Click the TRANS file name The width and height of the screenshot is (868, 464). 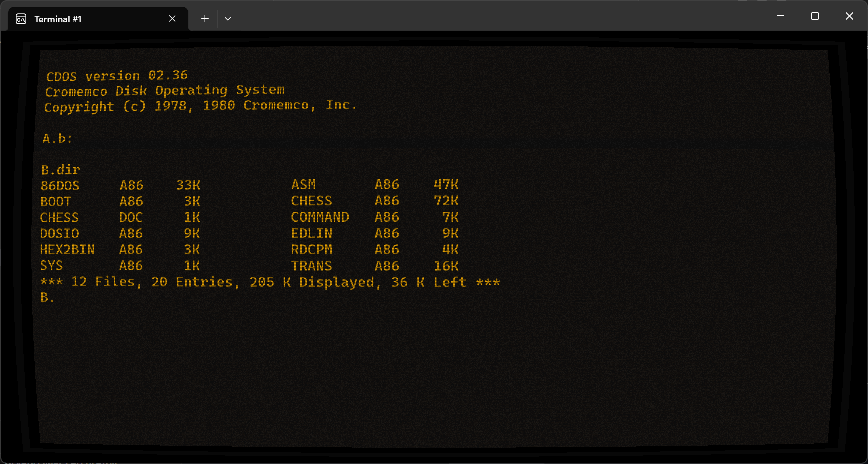click(311, 266)
